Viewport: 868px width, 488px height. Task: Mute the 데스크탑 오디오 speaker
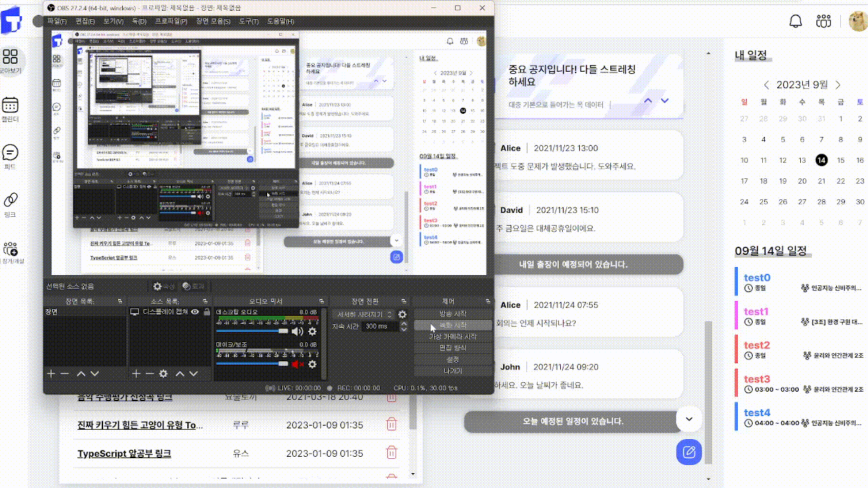pos(297,331)
